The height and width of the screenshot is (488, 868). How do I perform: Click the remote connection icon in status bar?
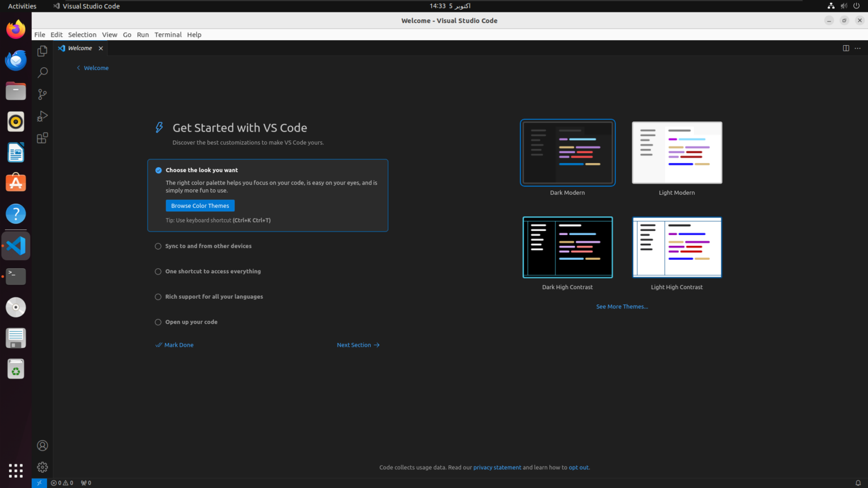click(39, 483)
